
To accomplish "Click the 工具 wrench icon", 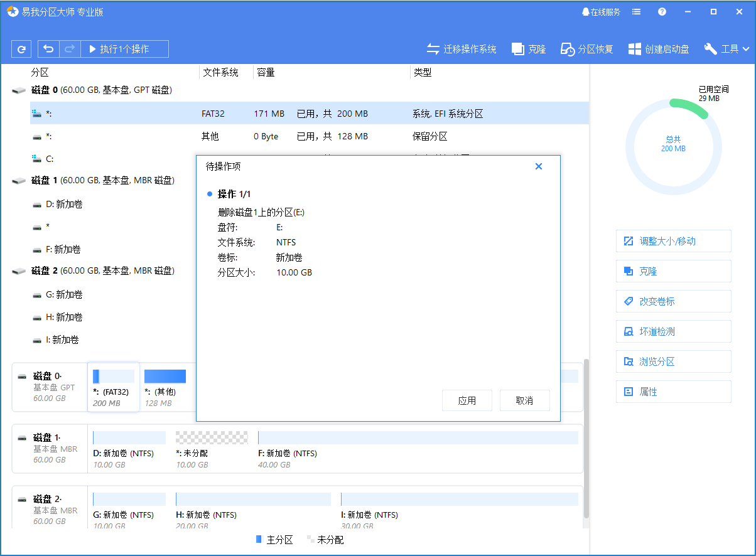I will (711, 48).
